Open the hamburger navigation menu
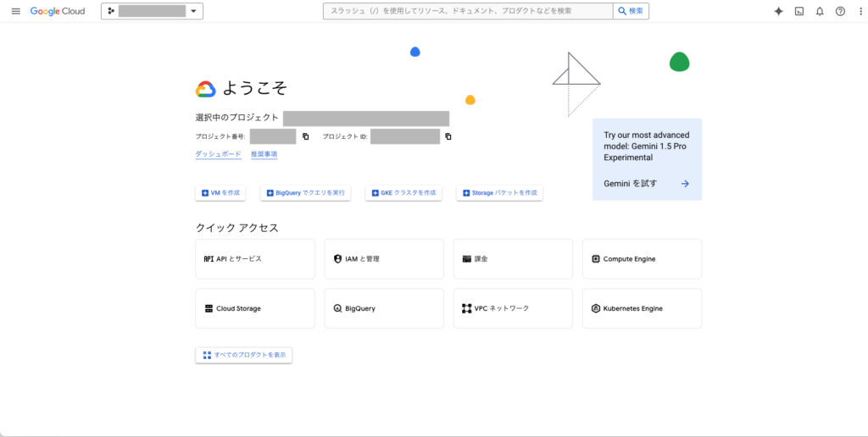The image size is (868, 437). point(16,11)
